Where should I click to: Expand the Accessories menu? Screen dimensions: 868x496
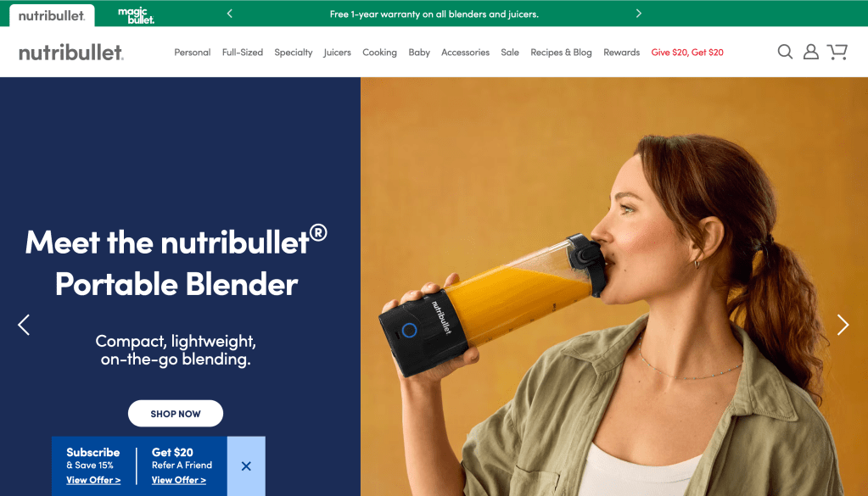[x=465, y=53]
